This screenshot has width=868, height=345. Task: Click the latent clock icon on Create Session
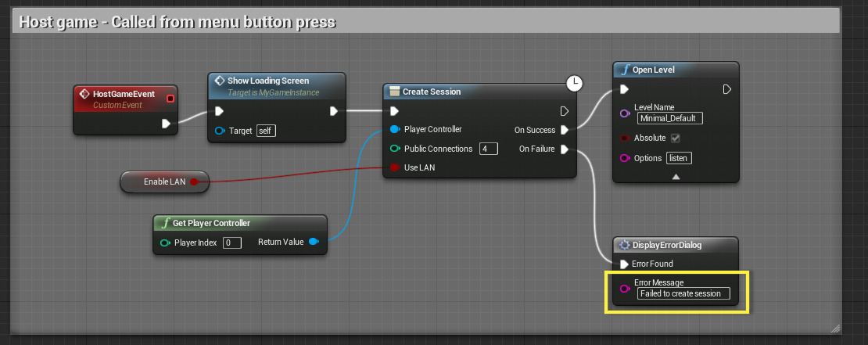pyautogui.click(x=576, y=83)
